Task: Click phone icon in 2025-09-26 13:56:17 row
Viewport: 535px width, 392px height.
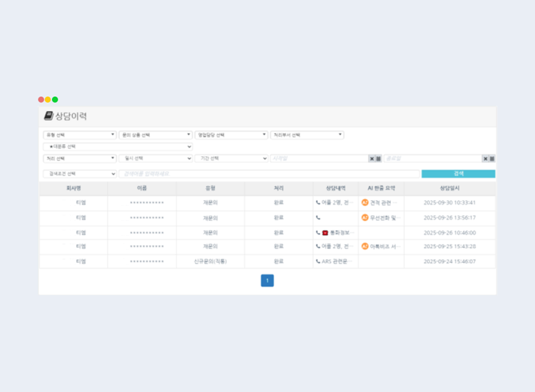Action: coord(318,217)
